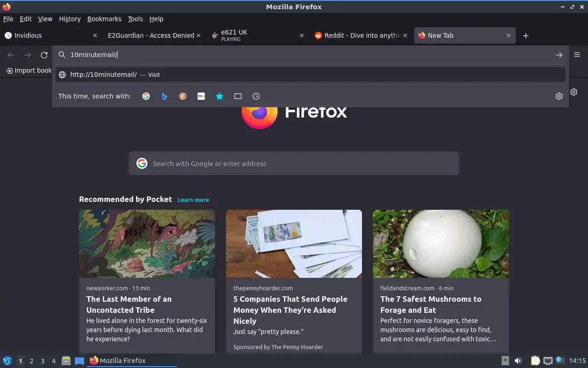This screenshot has width=588, height=368.
Task: Open the volume speaker tray icon
Action: coord(518,361)
